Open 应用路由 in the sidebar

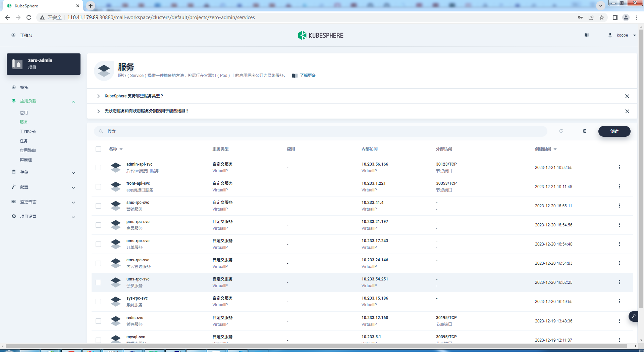pos(28,150)
